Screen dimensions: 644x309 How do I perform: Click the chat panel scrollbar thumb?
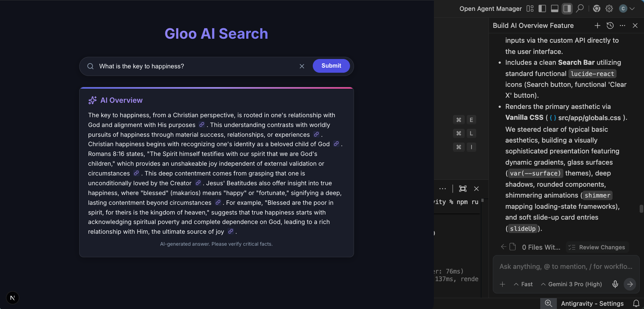(641, 209)
